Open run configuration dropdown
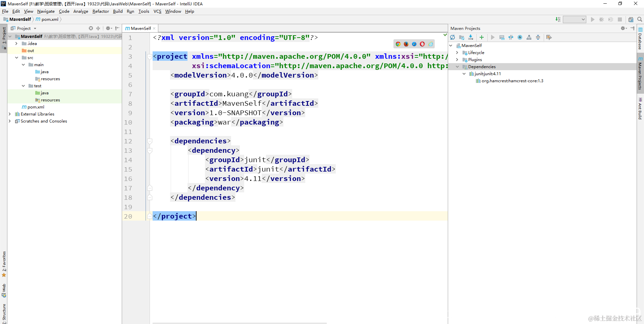The image size is (644, 324). 574,19
